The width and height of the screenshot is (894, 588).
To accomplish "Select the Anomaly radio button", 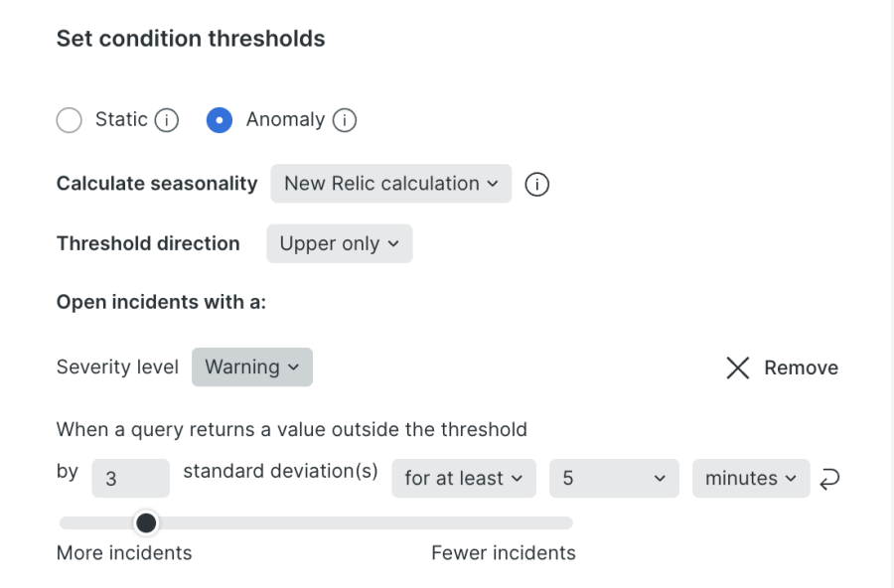I will (x=220, y=120).
